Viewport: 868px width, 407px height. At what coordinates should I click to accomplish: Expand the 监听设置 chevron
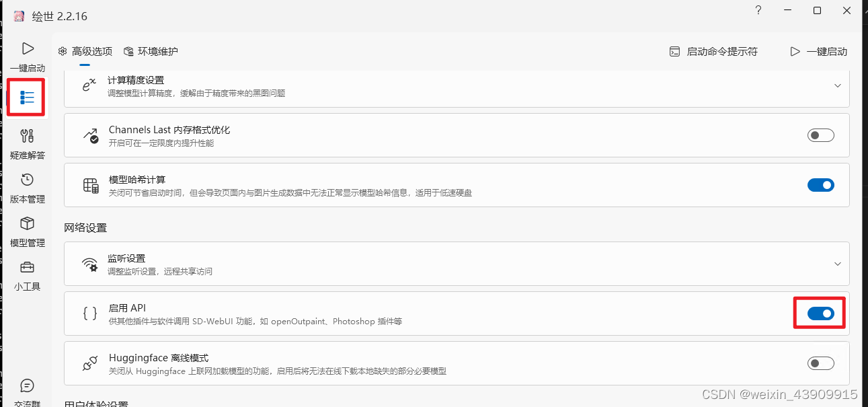click(x=838, y=264)
